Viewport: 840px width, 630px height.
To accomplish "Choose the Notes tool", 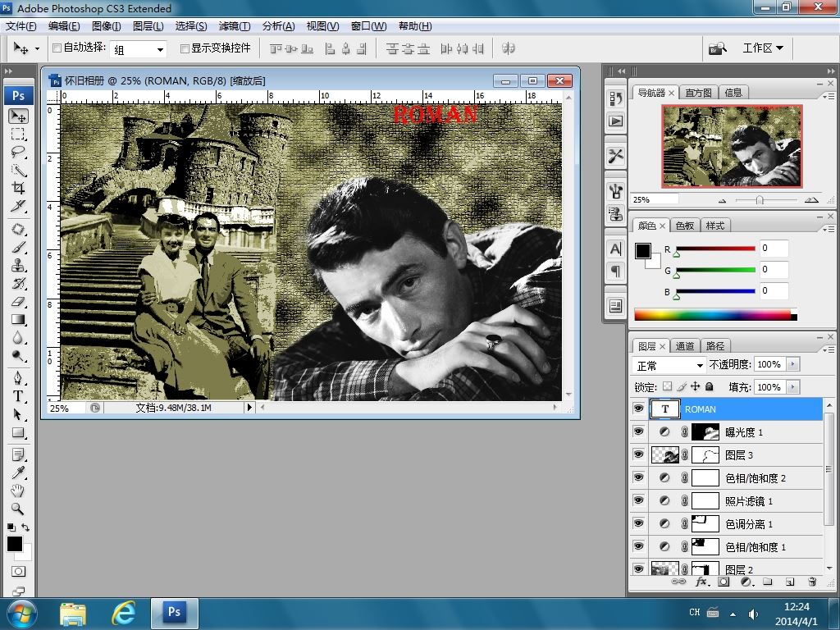I will coord(18,454).
